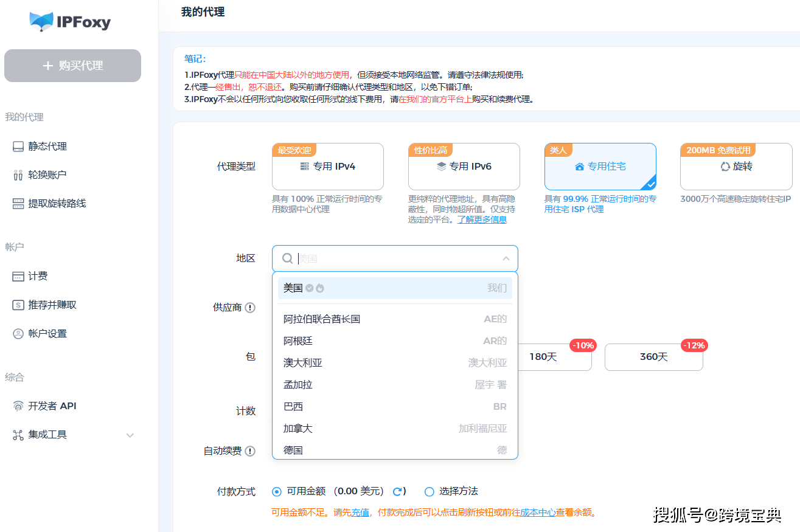Open the 了解更多信息 link

click(x=482, y=219)
